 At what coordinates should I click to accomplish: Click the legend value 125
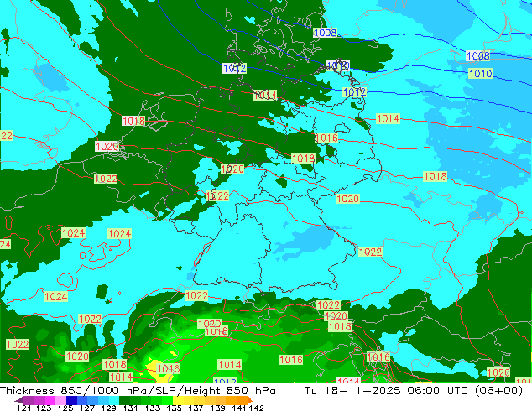66,408
